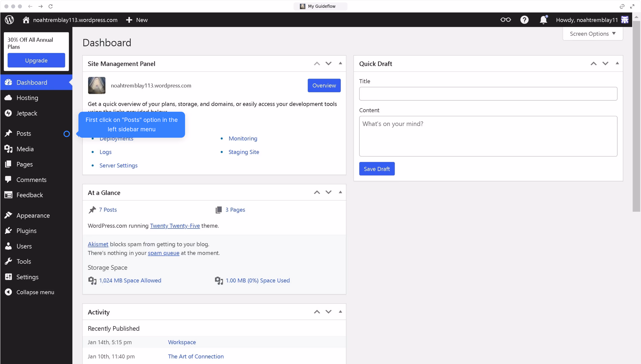
Task: Click the copy link icon at the top right
Action: pyautogui.click(x=622, y=6)
